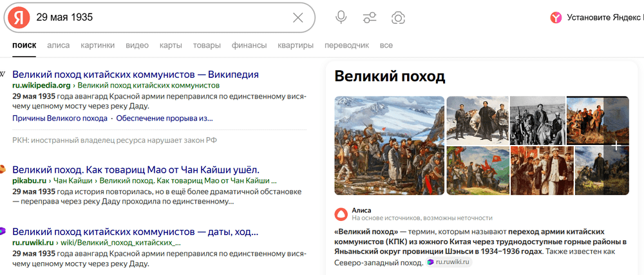This screenshot has width=644, height=275.
Task: Click ru.ruwiki.ru source chip in panel
Action: (x=449, y=261)
